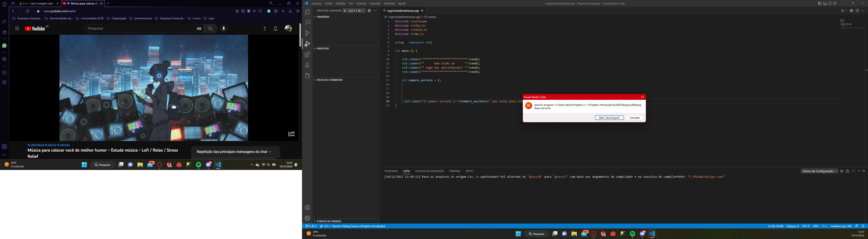Viewport: 868px width, 239px height.
Task: Click main() breadcrumb in editor
Action: (x=430, y=17)
